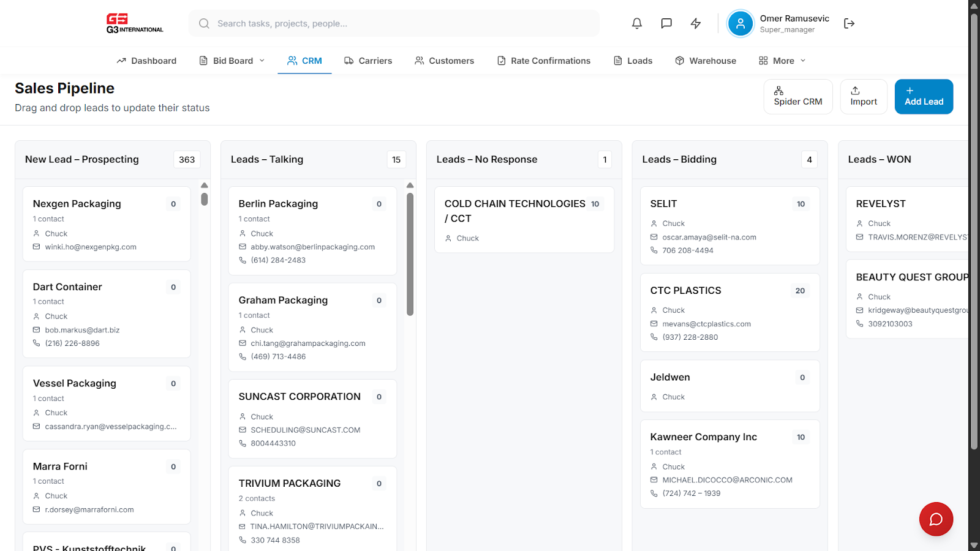980x551 pixels.
Task: Click the search tasks, projects, people field
Action: (394, 23)
